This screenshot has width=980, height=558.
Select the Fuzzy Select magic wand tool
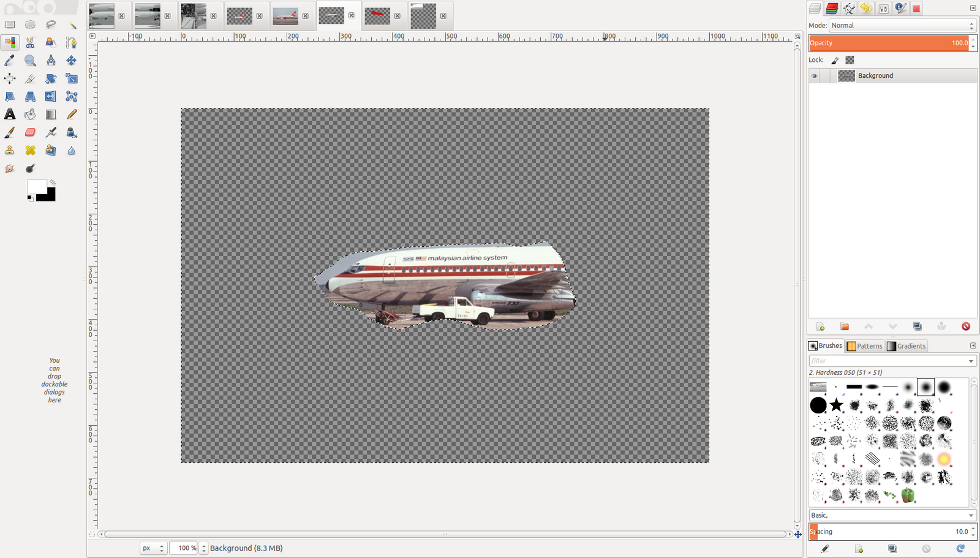coord(72,25)
